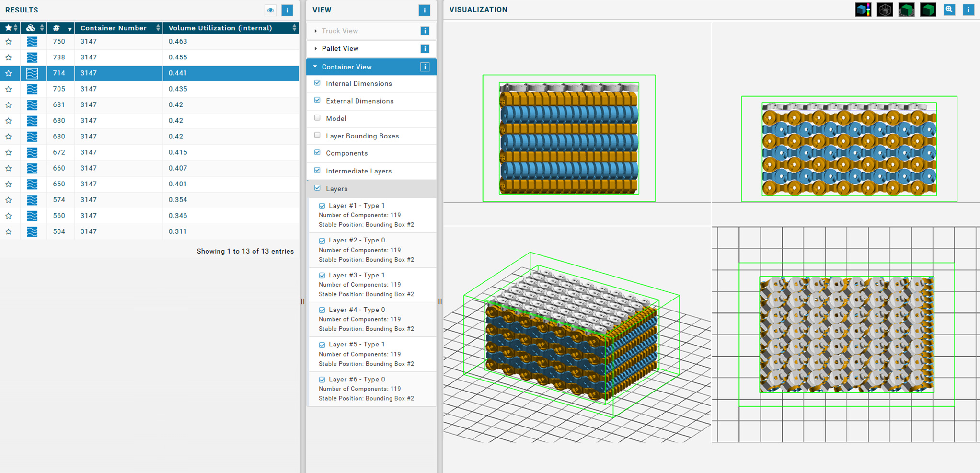Uncheck External Dimensions checkbox
This screenshot has height=473, width=980.
point(317,100)
